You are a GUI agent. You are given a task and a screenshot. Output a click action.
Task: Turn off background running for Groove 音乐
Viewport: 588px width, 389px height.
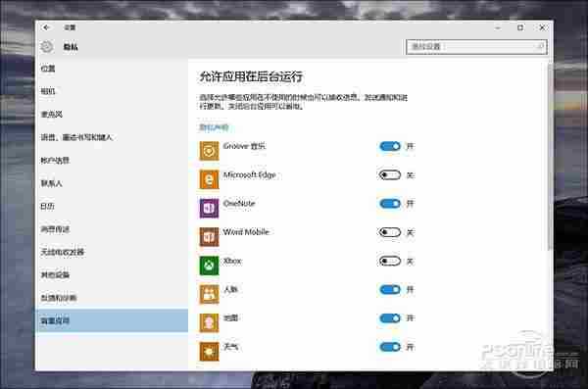point(390,146)
